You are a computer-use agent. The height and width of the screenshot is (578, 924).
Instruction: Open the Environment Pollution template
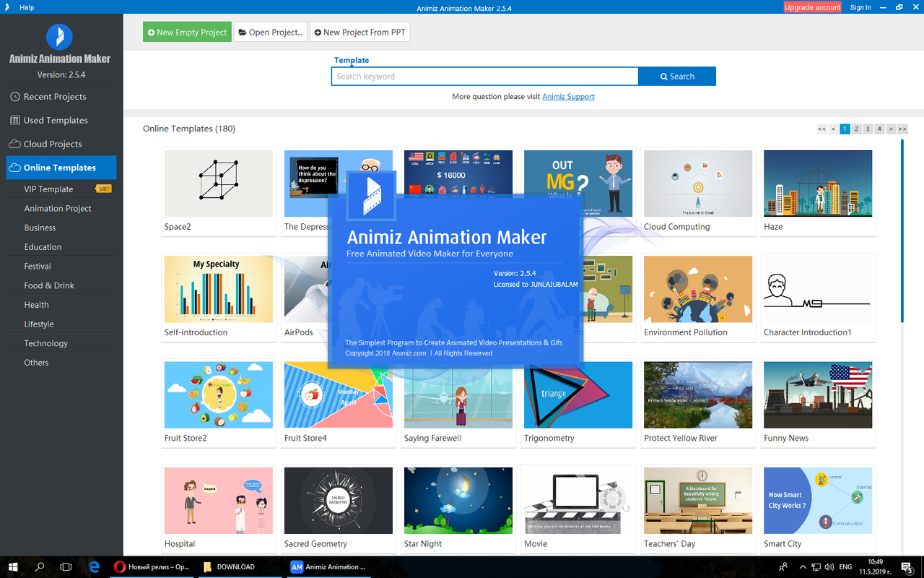coord(698,289)
